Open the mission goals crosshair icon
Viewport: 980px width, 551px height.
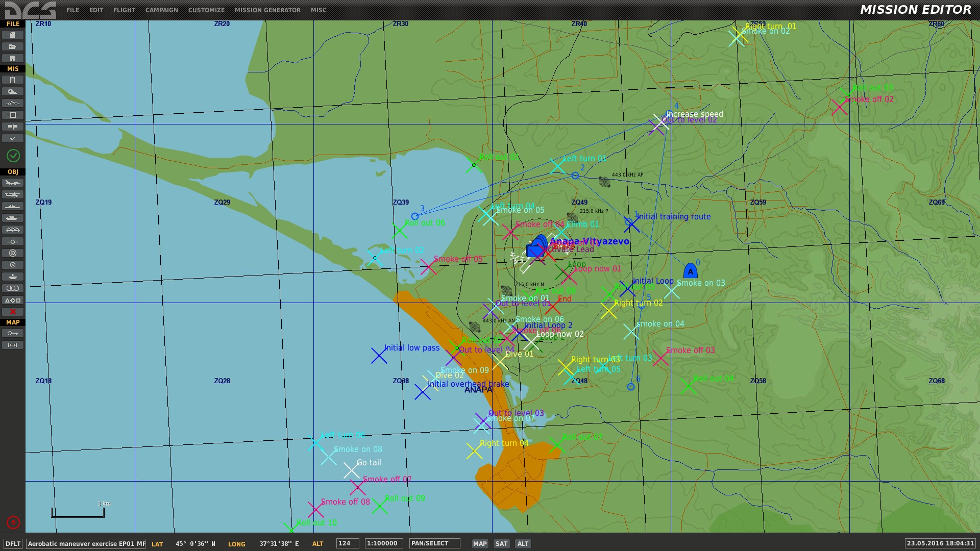coord(13,115)
